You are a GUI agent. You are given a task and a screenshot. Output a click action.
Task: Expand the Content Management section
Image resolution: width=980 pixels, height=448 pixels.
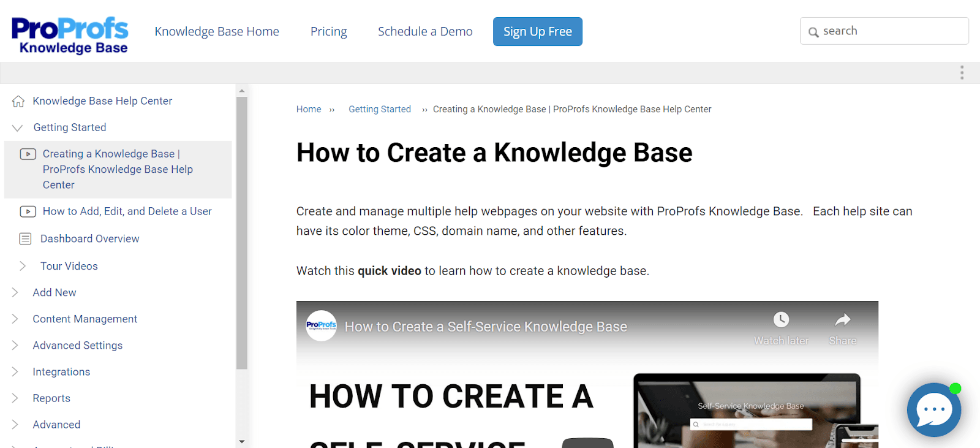15,319
